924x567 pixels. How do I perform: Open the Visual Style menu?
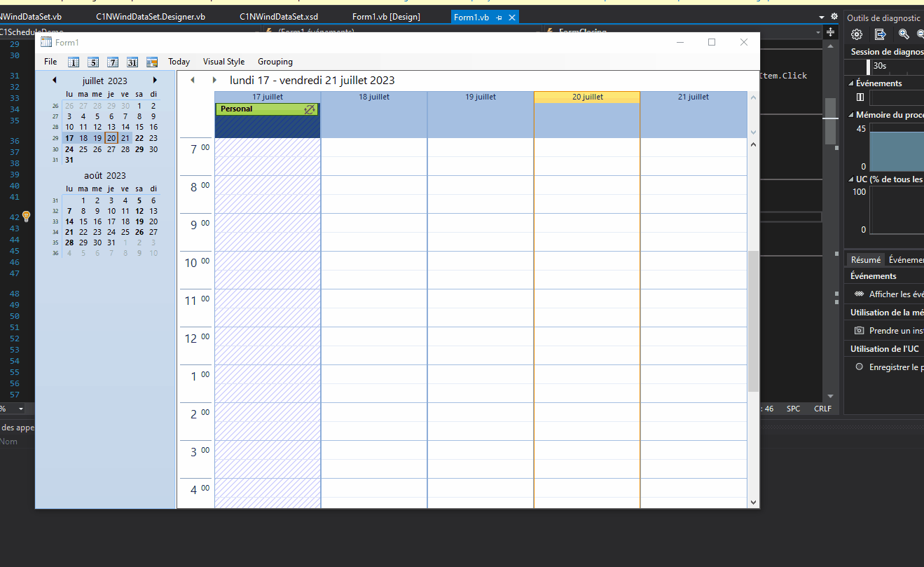tap(224, 62)
